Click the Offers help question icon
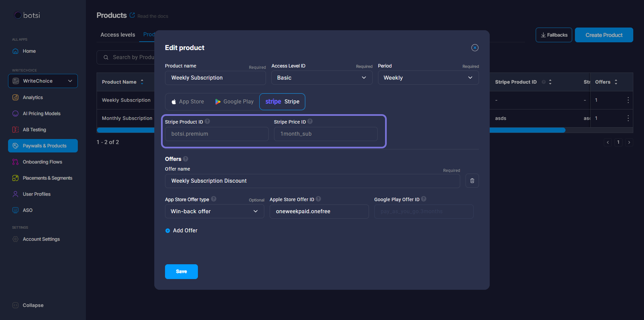Screen dimensions: 644x320 (185, 159)
